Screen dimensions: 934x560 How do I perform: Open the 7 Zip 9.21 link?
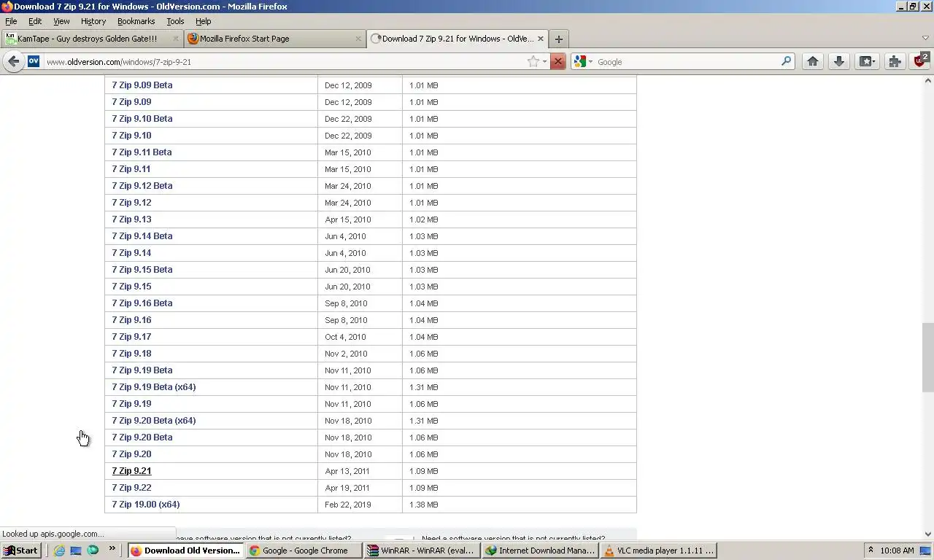click(x=131, y=471)
